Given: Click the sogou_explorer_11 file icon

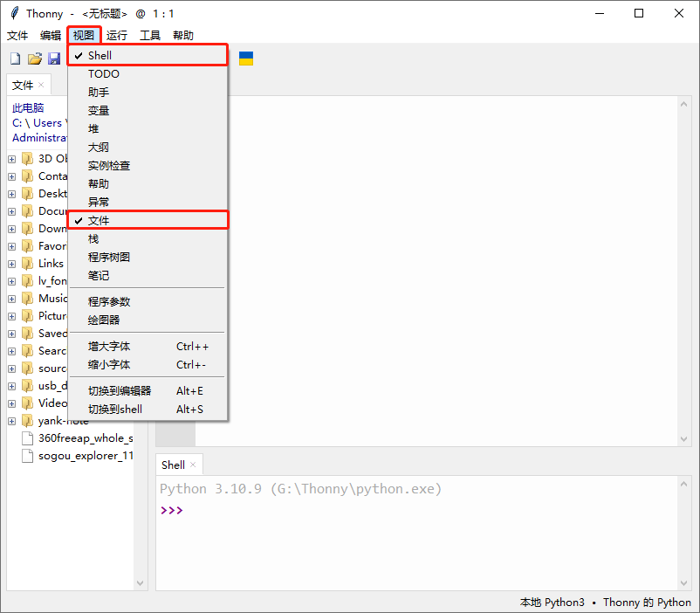Looking at the screenshot, I should [27, 456].
